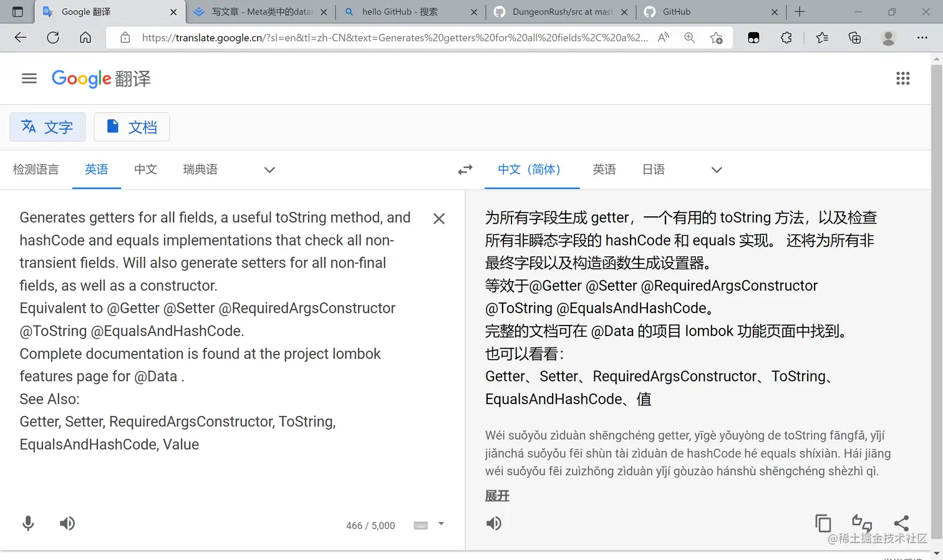View site information lock icon
The image size is (943, 560).
pos(125,37)
